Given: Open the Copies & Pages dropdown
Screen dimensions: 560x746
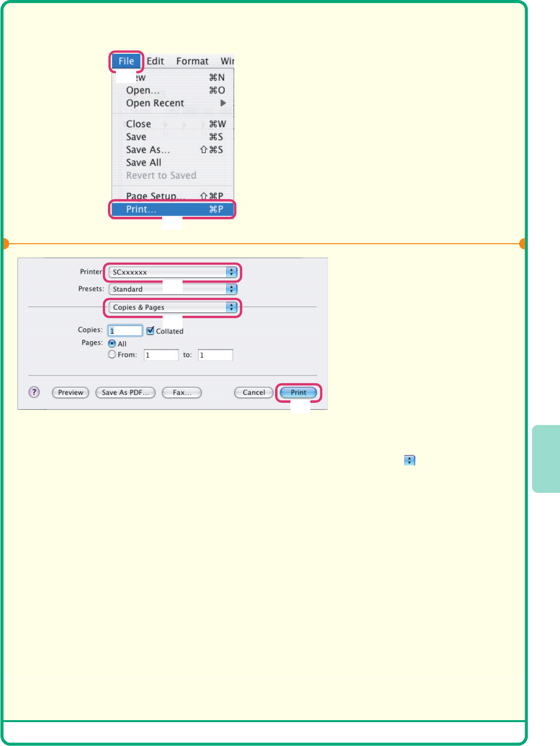Looking at the screenshot, I should 172,307.
